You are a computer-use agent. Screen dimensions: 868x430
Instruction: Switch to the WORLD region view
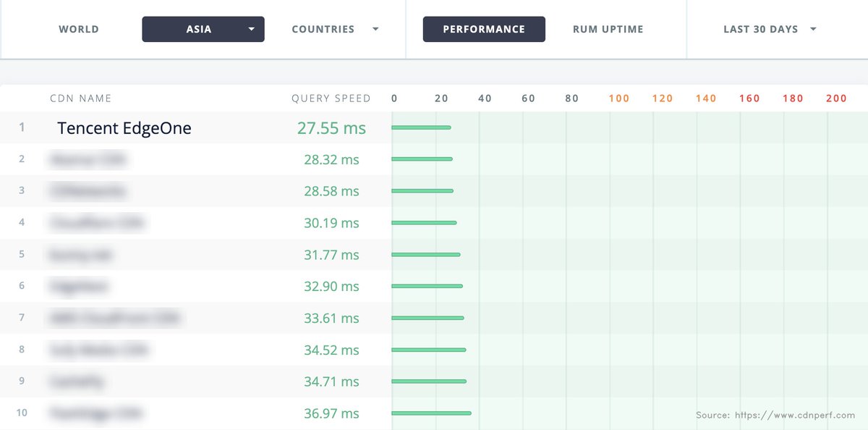(x=79, y=30)
